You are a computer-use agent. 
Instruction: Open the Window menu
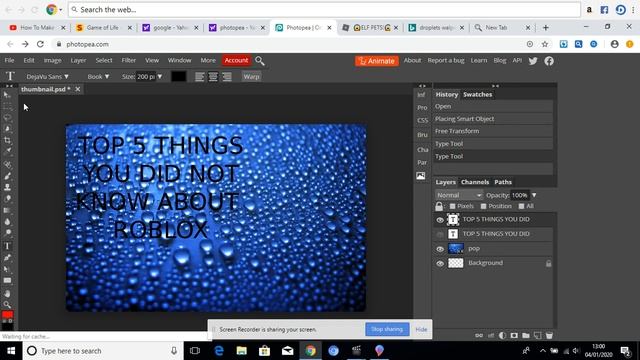[179, 60]
